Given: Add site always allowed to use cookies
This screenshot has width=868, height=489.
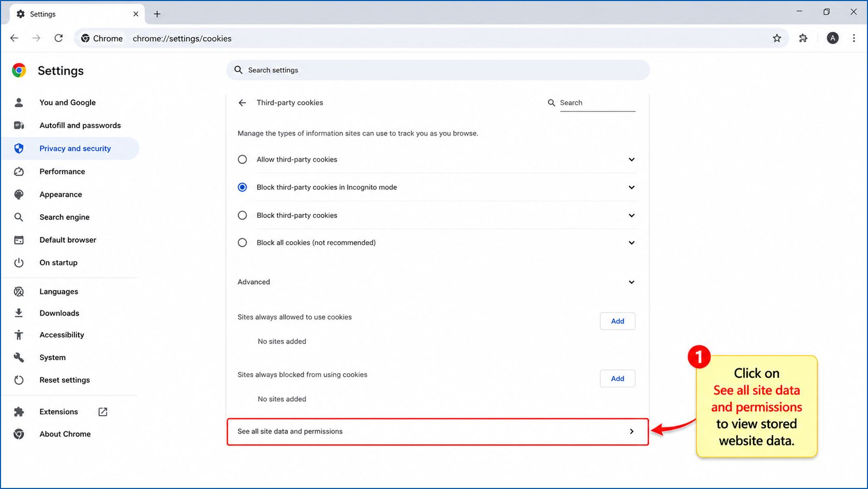Looking at the screenshot, I should (617, 321).
